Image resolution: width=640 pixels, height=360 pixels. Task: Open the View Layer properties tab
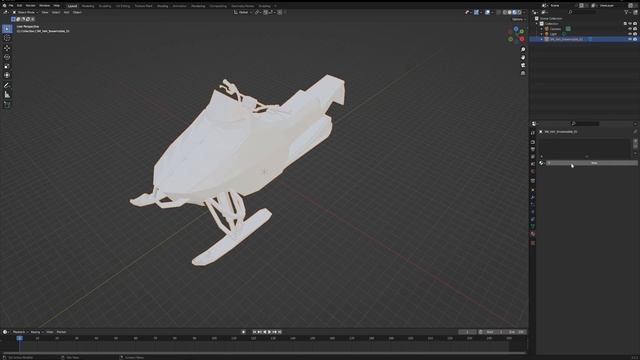(533, 157)
